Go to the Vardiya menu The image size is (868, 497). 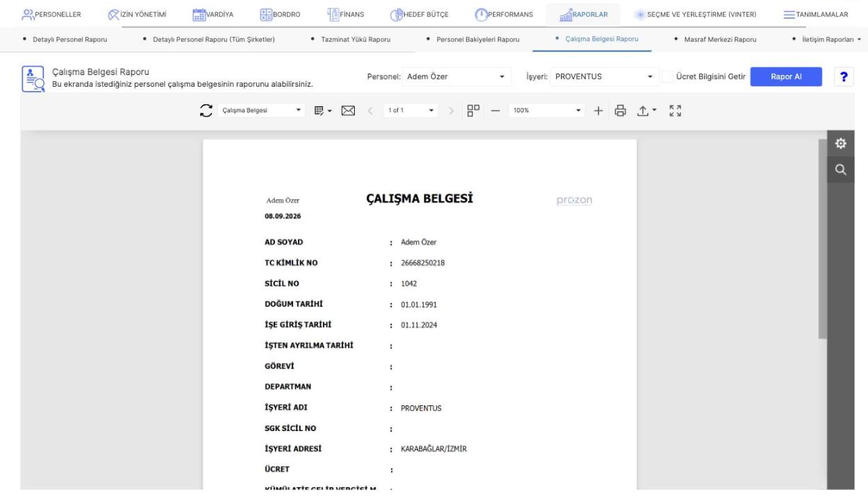(x=213, y=15)
